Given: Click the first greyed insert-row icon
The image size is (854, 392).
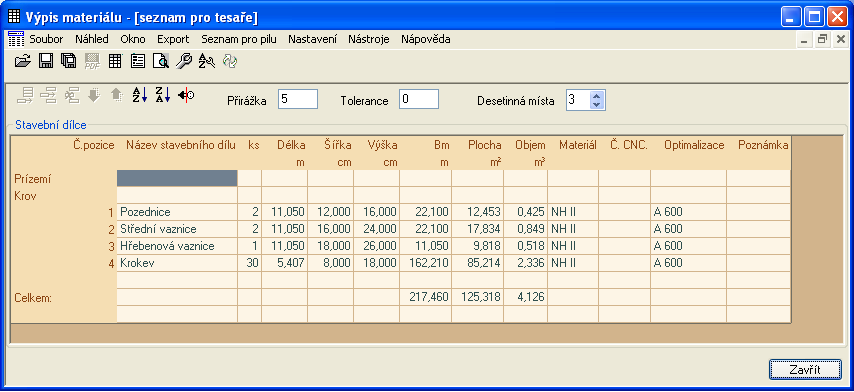Looking at the screenshot, I should (25, 95).
